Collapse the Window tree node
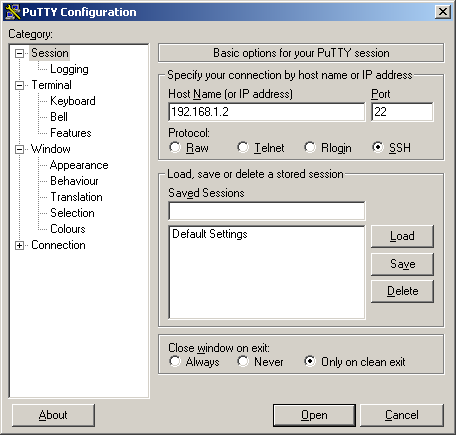 (x=20, y=149)
